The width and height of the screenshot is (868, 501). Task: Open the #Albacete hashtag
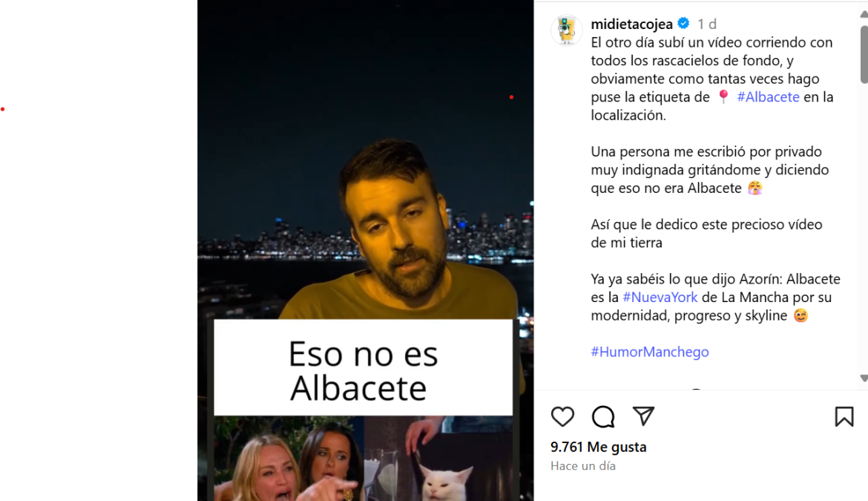tap(768, 97)
